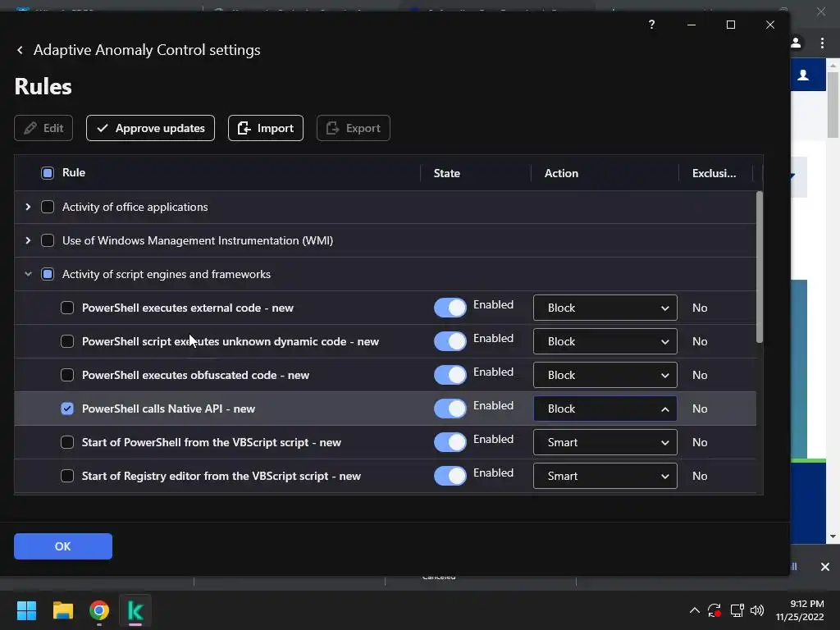Image resolution: width=840 pixels, height=630 pixels.
Task: Collapse Activity of script engines and frameworks
Action: click(28, 274)
